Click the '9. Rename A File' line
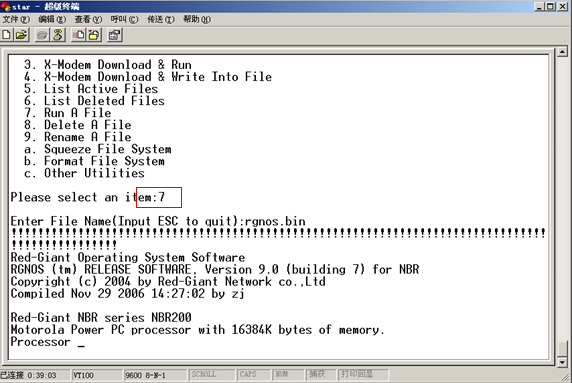This screenshot has width=572, height=383. (77, 137)
